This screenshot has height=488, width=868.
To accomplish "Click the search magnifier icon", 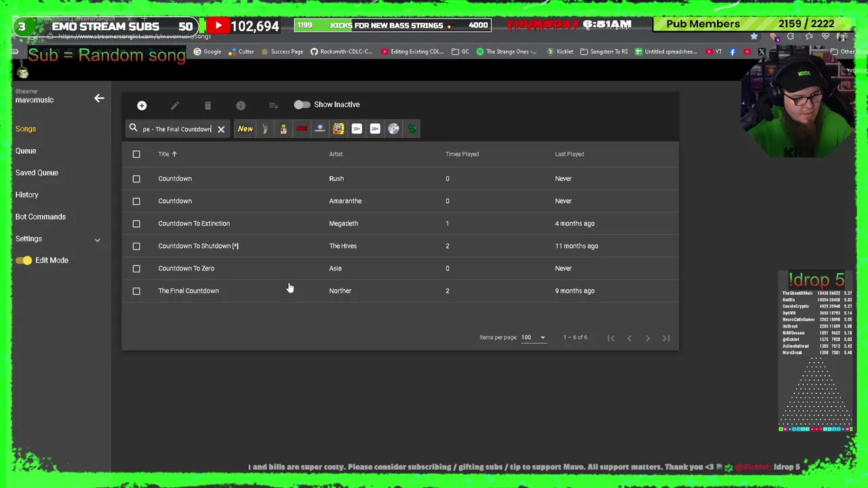I will click(x=134, y=128).
